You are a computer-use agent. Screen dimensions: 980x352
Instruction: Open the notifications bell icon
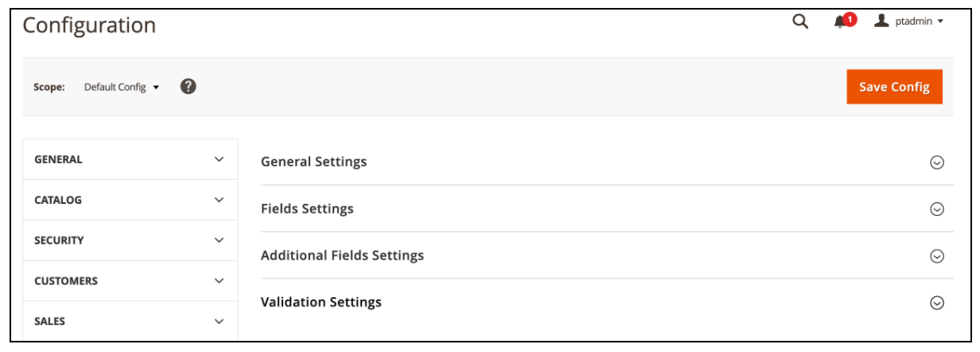click(841, 22)
